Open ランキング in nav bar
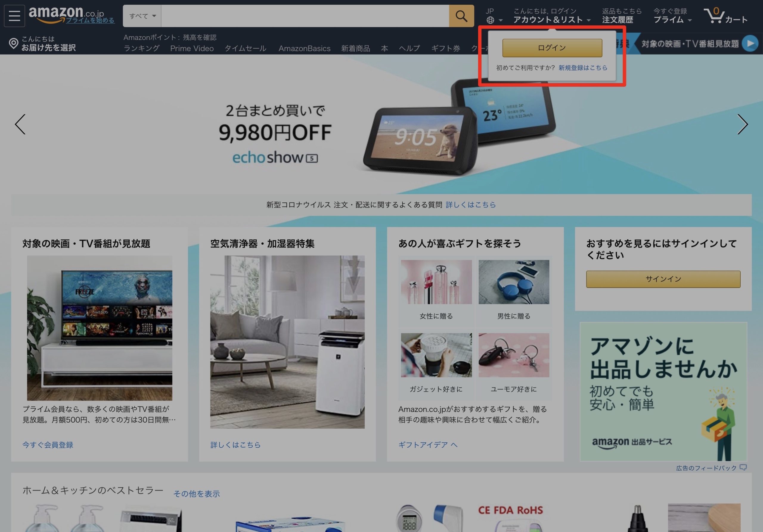Screen dimensions: 763x532 tap(142, 49)
